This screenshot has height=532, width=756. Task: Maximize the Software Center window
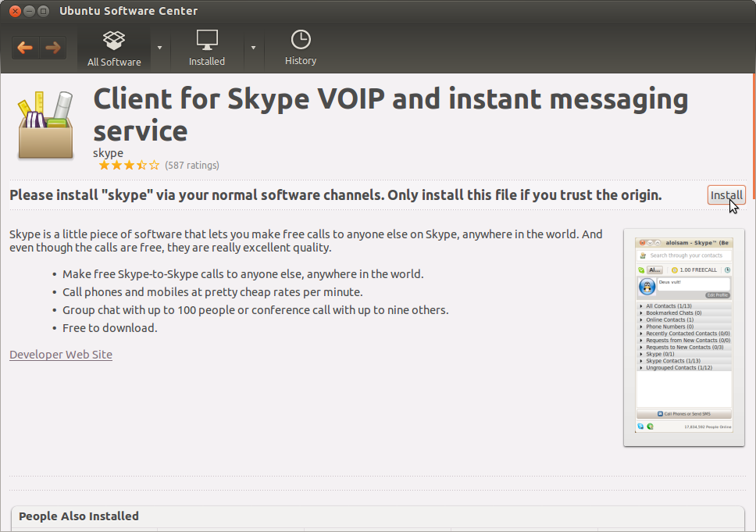43,11
